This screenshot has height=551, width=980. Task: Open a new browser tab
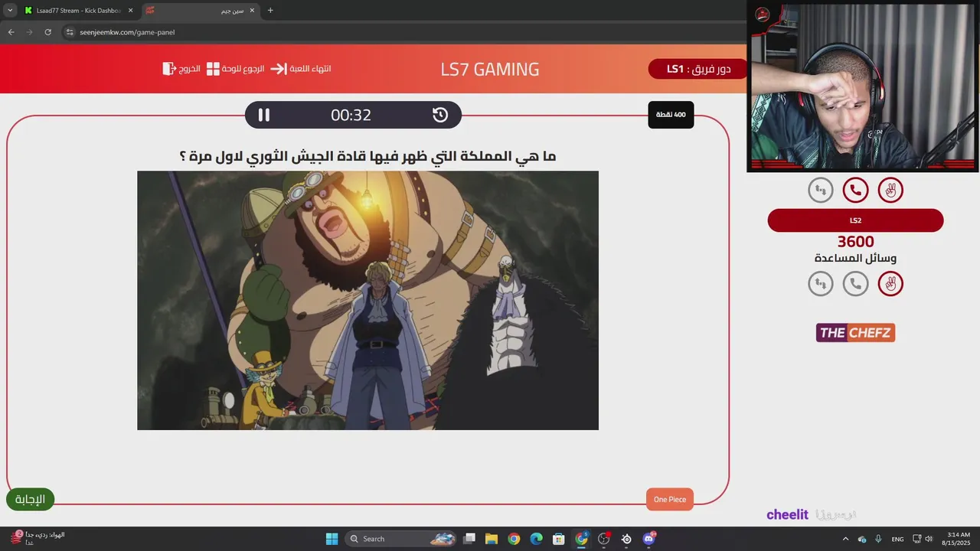click(270, 11)
